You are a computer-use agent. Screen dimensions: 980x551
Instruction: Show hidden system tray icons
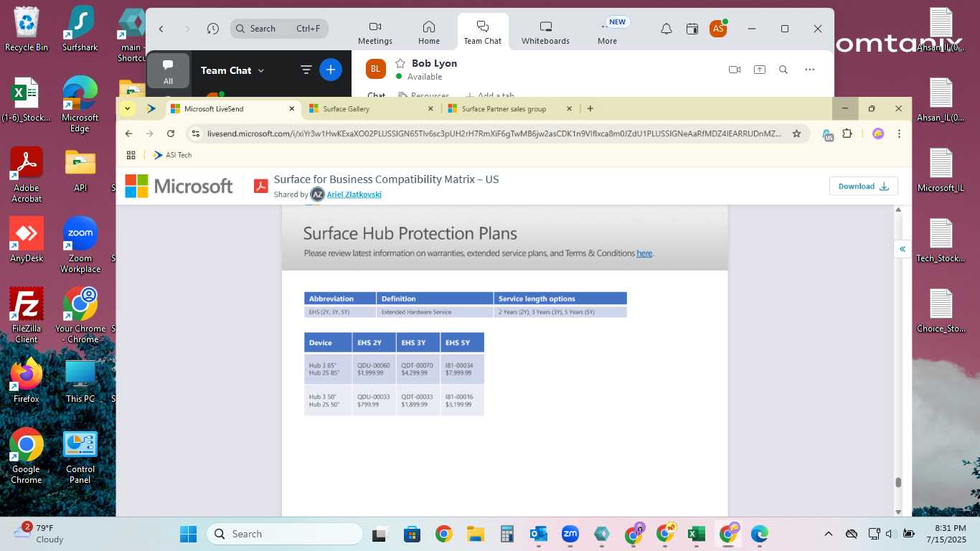(828, 534)
